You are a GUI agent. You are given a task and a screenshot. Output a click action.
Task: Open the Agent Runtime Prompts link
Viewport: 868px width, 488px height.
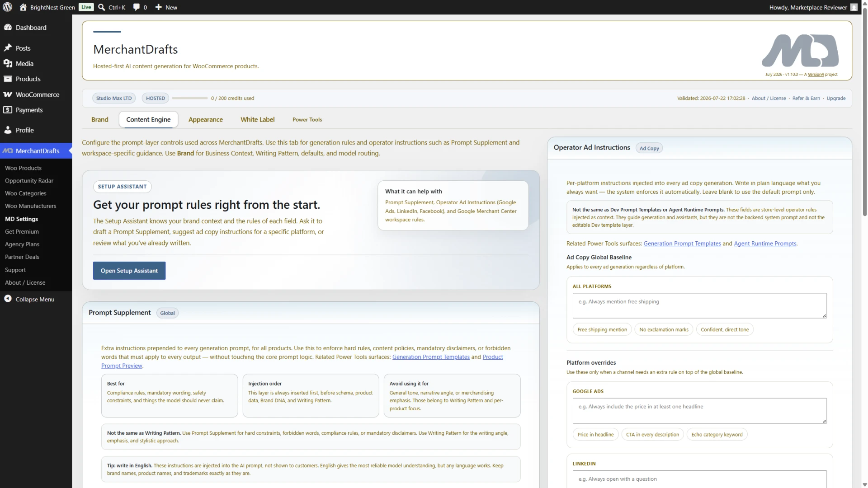coord(765,244)
